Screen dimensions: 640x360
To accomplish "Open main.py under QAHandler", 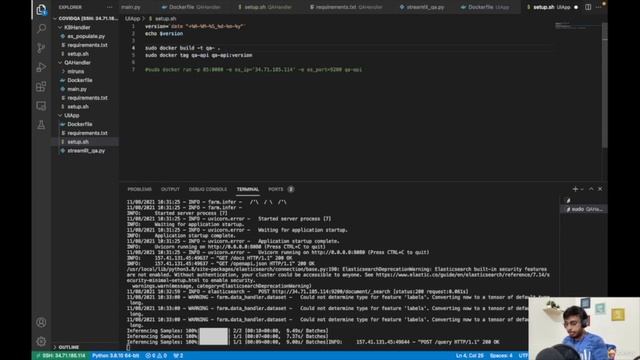I will point(77,89).
